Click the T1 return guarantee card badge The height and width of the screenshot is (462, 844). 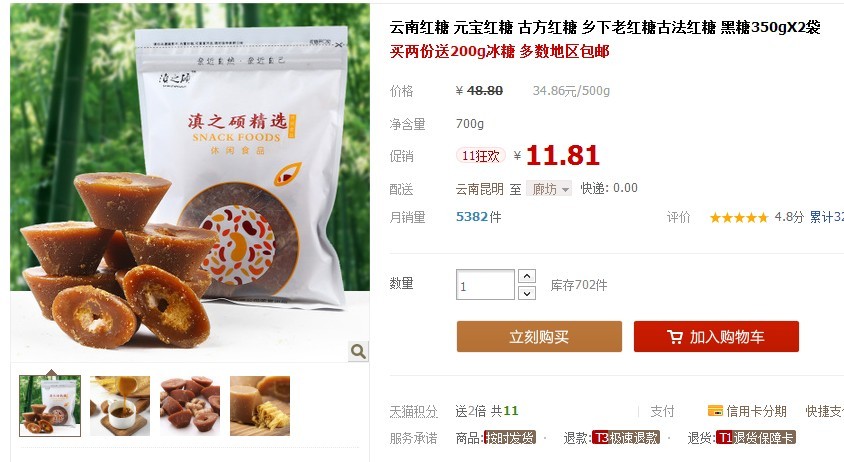coord(755,438)
